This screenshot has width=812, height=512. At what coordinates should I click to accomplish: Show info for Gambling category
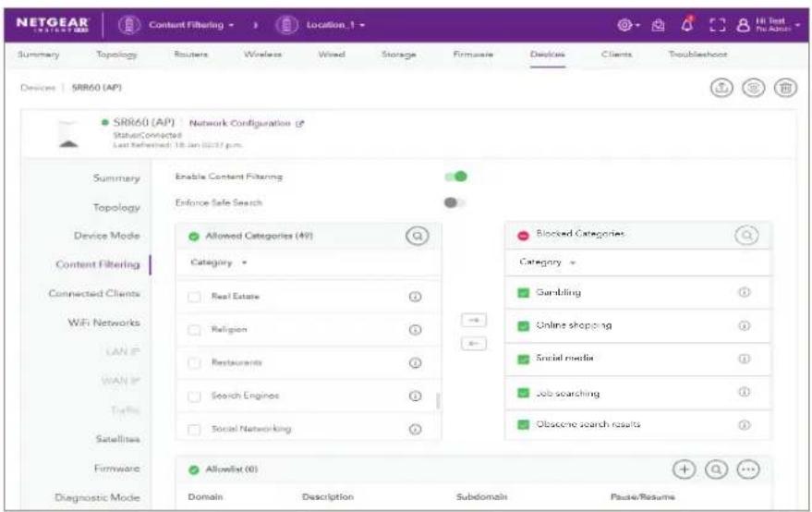pyautogui.click(x=744, y=292)
